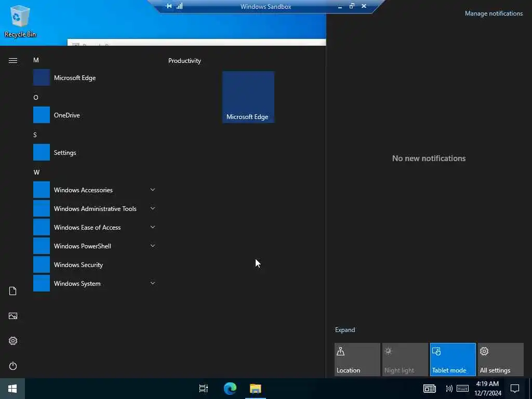Toggle the Action Center notification icon

515,389
